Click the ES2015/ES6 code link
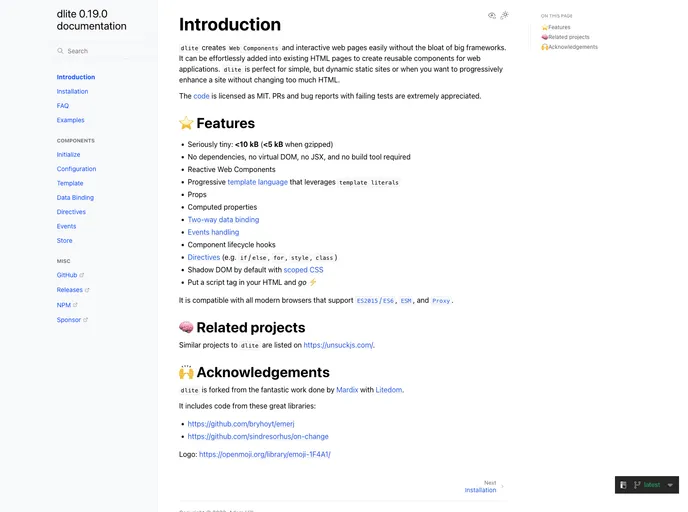The image size is (688, 512). click(375, 301)
